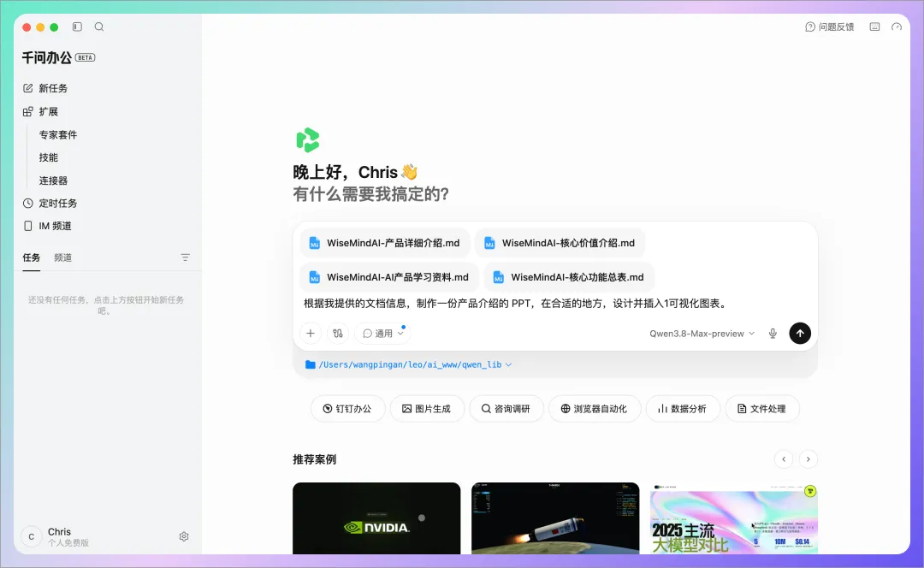The height and width of the screenshot is (568, 924).
Task: Send the prompt with the arrow button
Action: [800, 333]
